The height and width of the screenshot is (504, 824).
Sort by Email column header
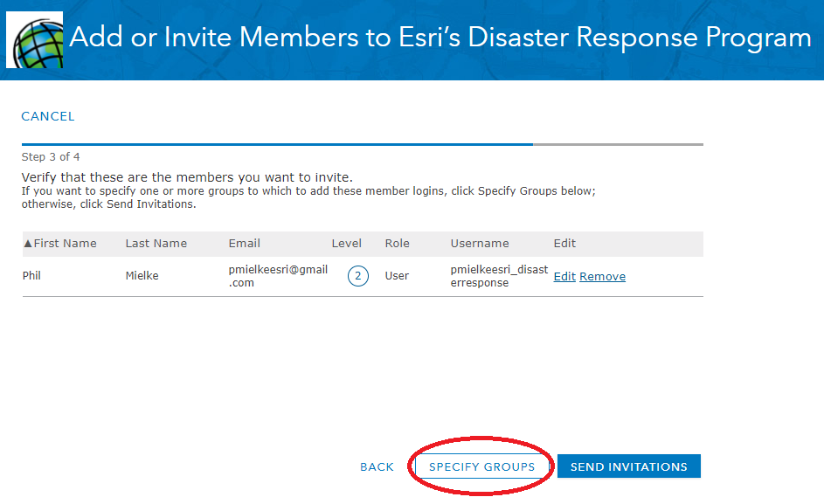coord(245,244)
